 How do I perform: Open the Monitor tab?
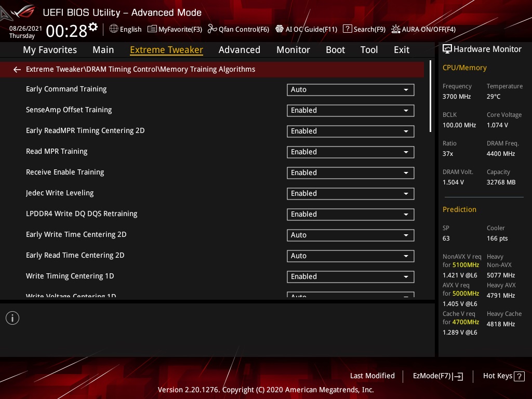pos(293,50)
